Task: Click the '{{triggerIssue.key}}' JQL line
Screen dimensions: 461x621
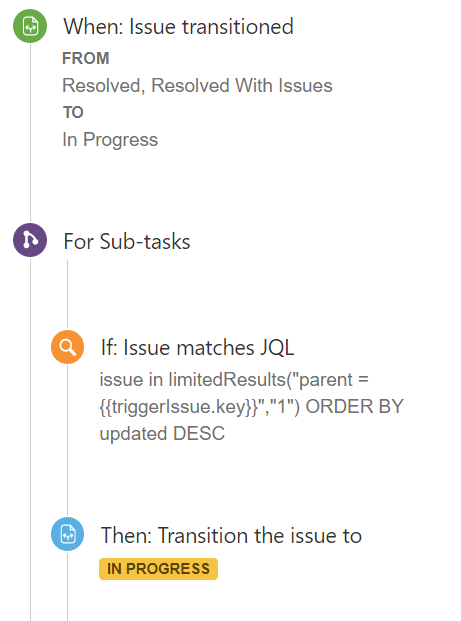Action: [x=251, y=407]
